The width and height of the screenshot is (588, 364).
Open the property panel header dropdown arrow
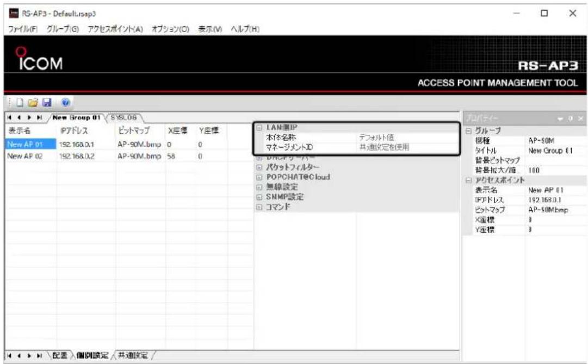560,119
